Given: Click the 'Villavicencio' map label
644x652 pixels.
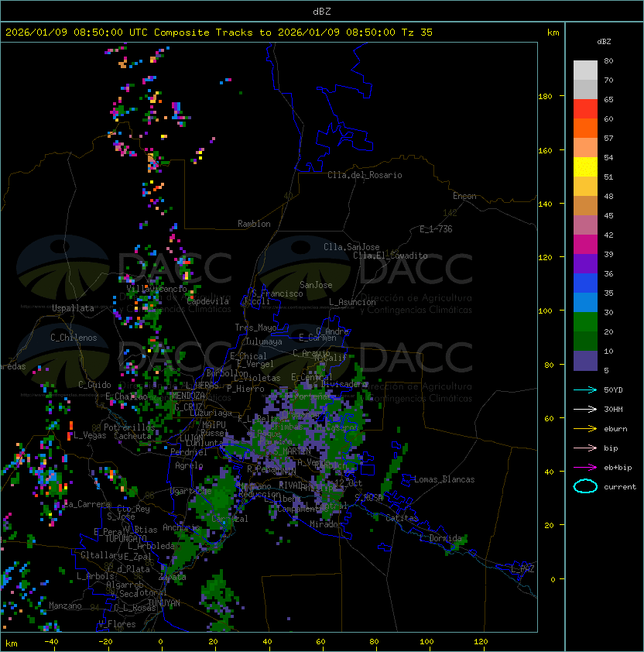Looking at the screenshot, I should pos(156,289).
